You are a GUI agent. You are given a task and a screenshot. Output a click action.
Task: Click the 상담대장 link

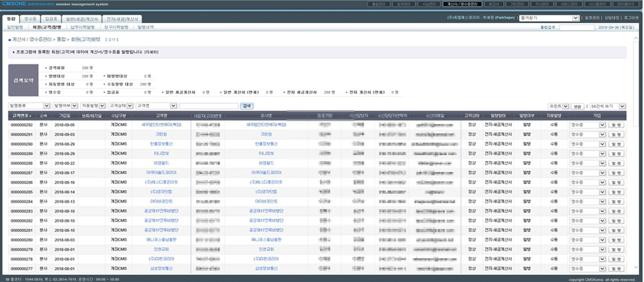point(612,18)
